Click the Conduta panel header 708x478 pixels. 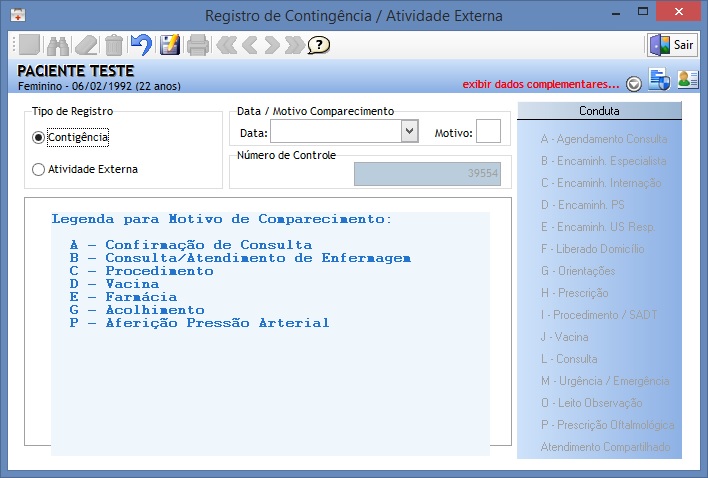[x=599, y=111]
